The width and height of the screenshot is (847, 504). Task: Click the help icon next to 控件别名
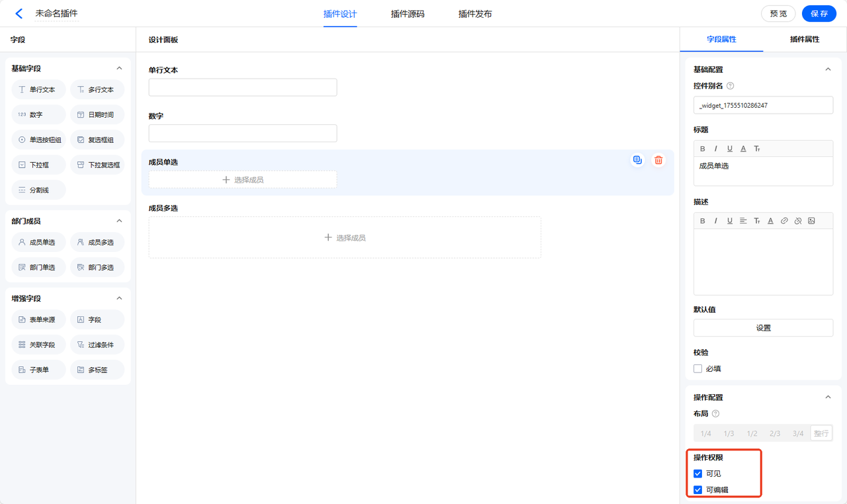pos(731,86)
